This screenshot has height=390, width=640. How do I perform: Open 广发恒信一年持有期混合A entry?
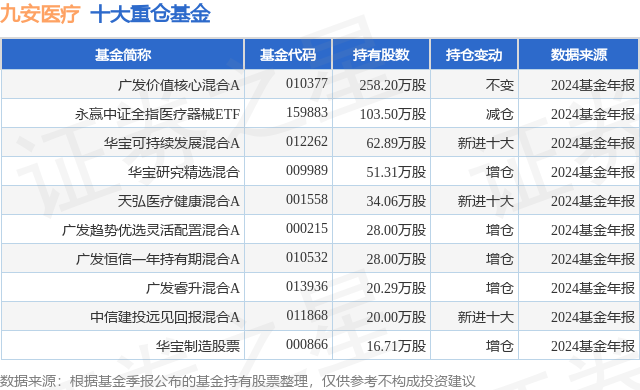pyautogui.click(x=158, y=259)
